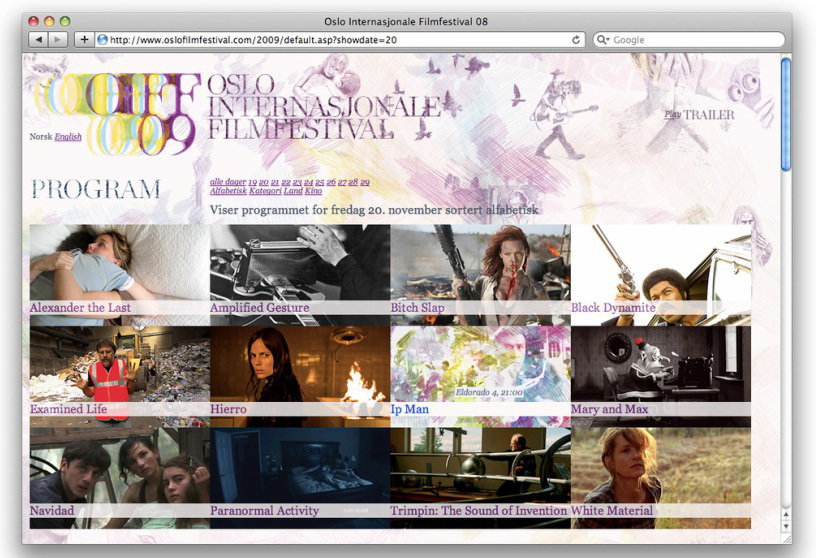Select day 26 in the program

[331, 182]
